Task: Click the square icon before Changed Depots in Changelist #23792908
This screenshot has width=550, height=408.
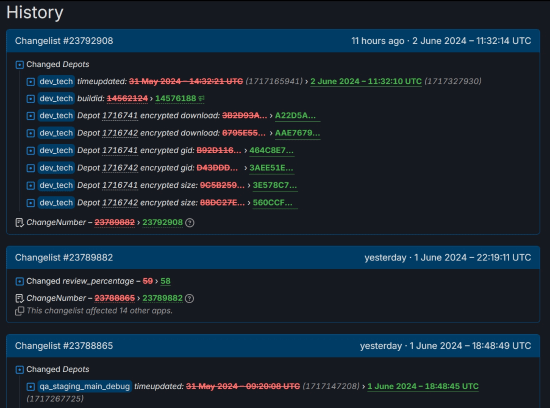Action: (x=20, y=65)
